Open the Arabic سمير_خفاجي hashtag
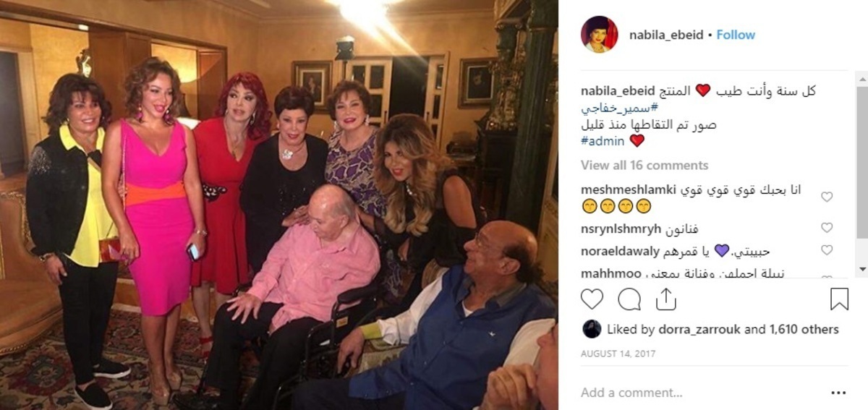The height and width of the screenshot is (410, 868). (613, 107)
